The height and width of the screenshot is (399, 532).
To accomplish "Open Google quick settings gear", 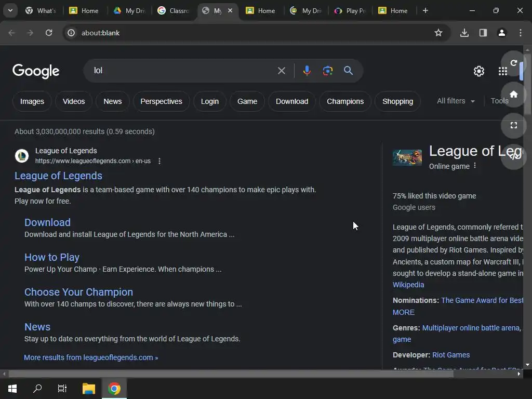I will pos(478,71).
